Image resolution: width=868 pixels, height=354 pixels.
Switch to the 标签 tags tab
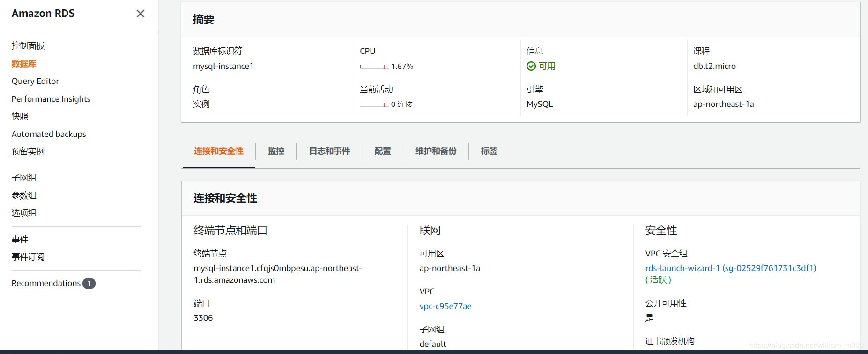[x=490, y=151]
